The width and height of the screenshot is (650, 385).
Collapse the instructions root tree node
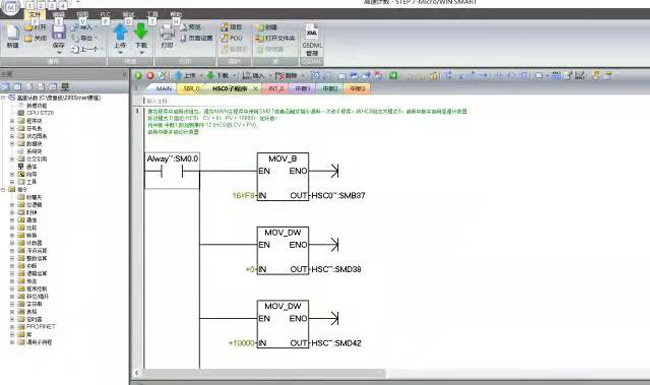3,189
